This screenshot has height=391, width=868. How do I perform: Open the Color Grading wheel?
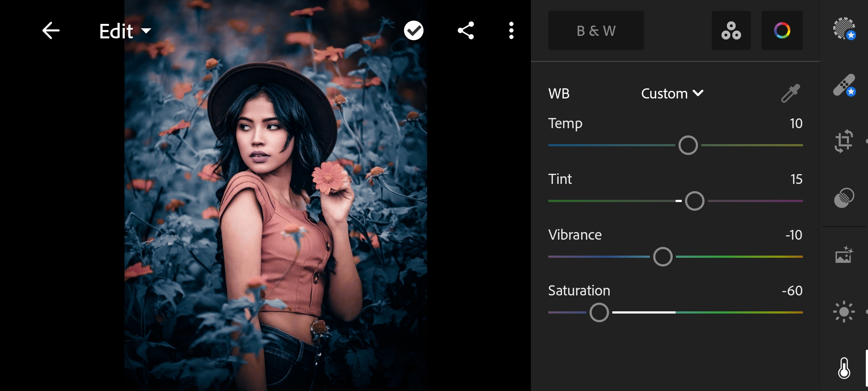coord(782,30)
